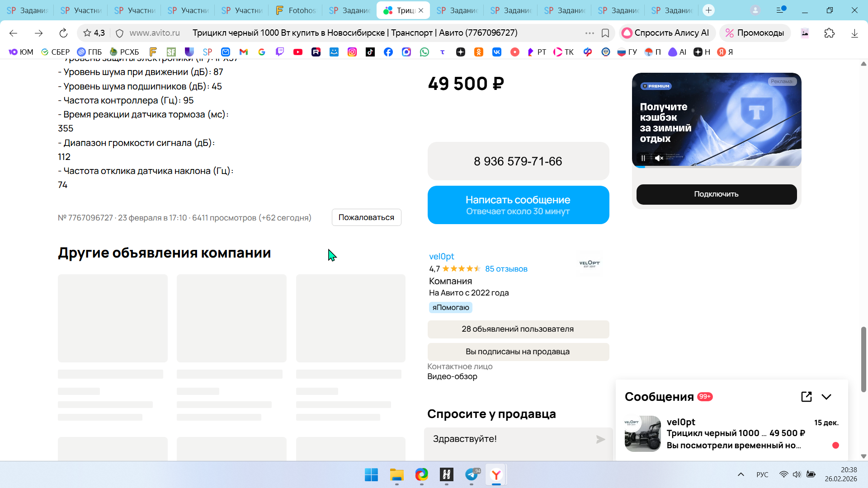
Task: Bookmark this page with bookmark icon
Action: [605, 33]
